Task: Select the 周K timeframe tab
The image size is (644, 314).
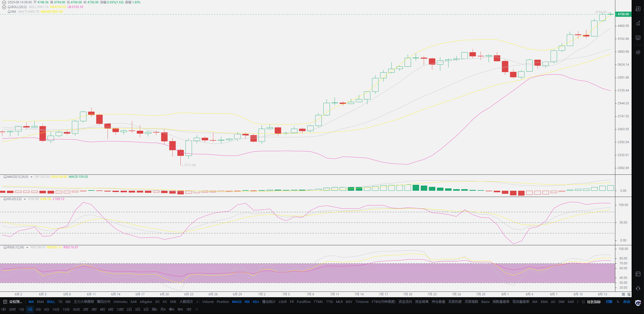Action: tap(155, 309)
